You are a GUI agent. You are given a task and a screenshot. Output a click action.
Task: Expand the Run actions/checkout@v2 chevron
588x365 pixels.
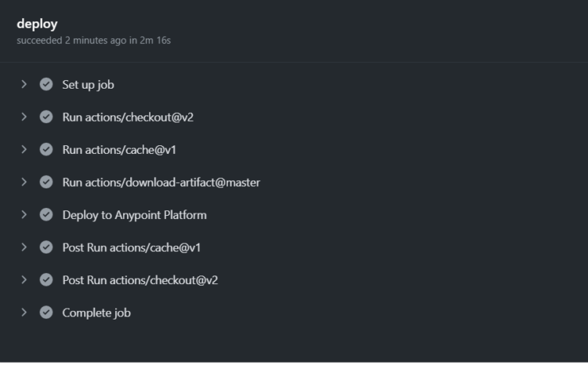(x=24, y=117)
